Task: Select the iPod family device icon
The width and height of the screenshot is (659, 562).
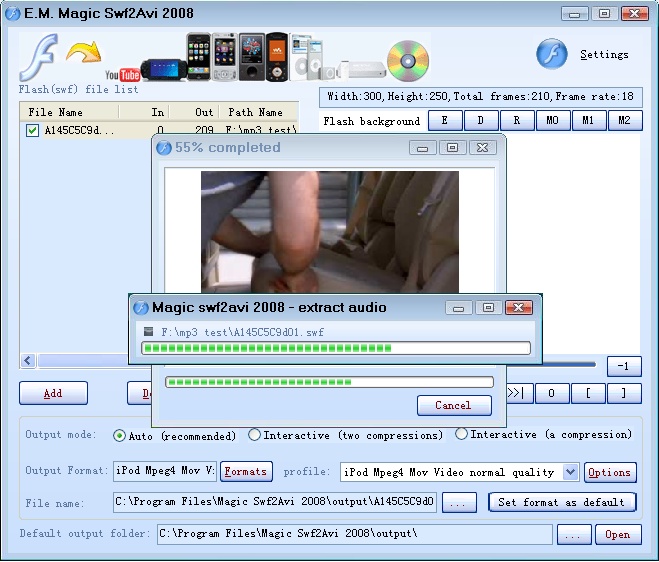Action: [313, 58]
